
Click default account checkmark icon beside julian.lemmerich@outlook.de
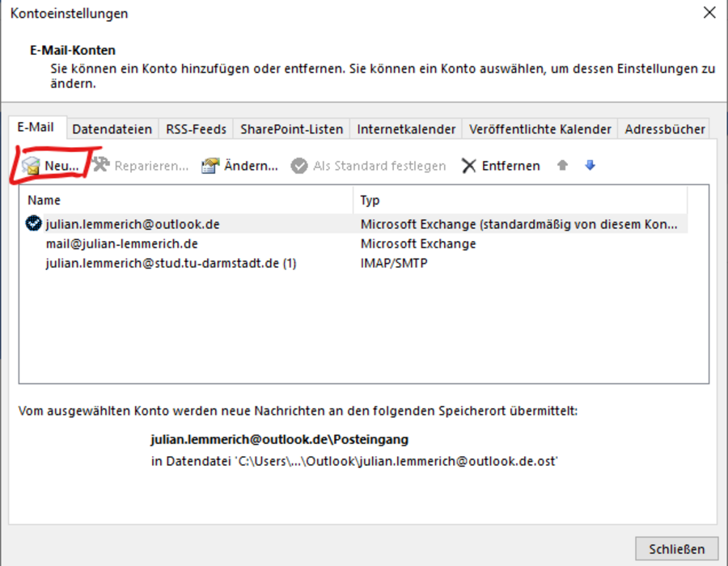coord(33,224)
